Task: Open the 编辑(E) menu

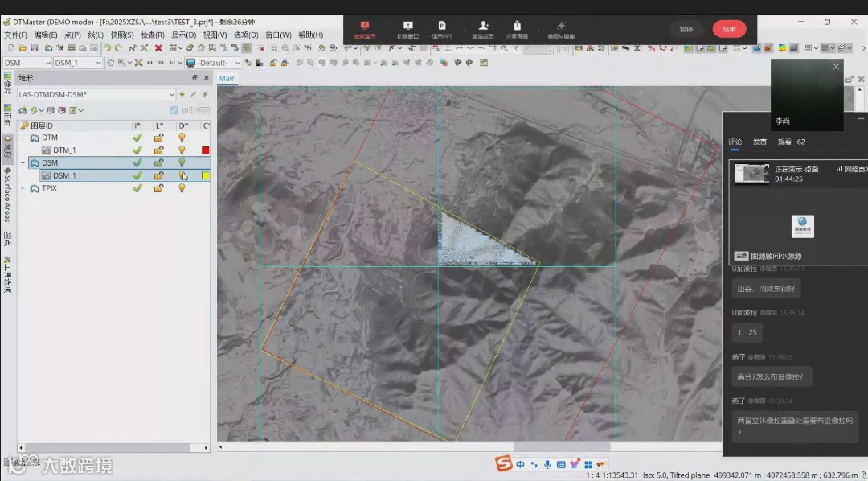Action: click(46, 35)
